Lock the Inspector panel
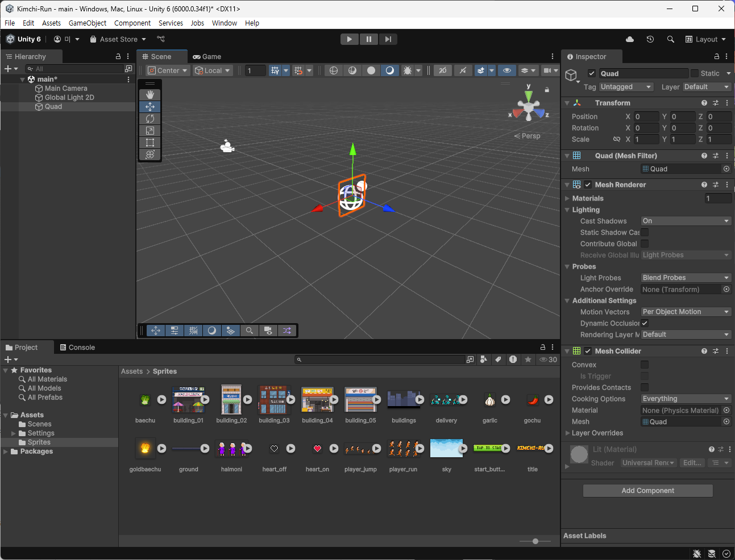The image size is (735, 560). pyautogui.click(x=717, y=57)
